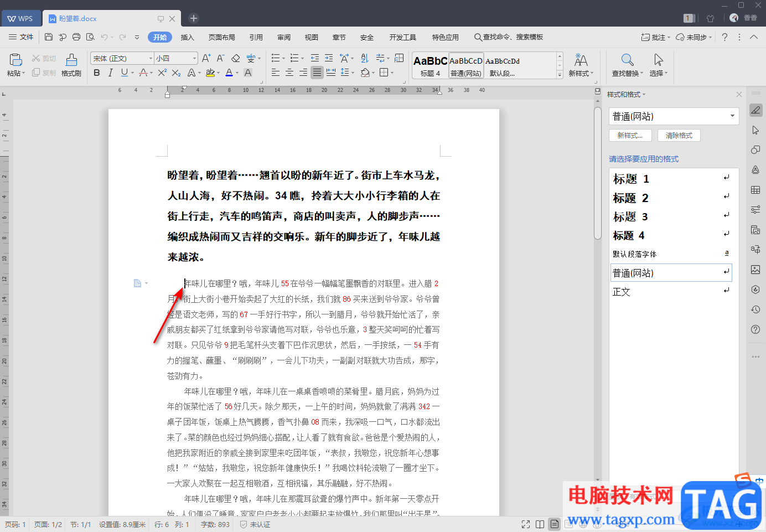Image resolution: width=766 pixels, height=532 pixels.
Task: Select the Format Painter (格式刷) tool
Action: point(71,65)
